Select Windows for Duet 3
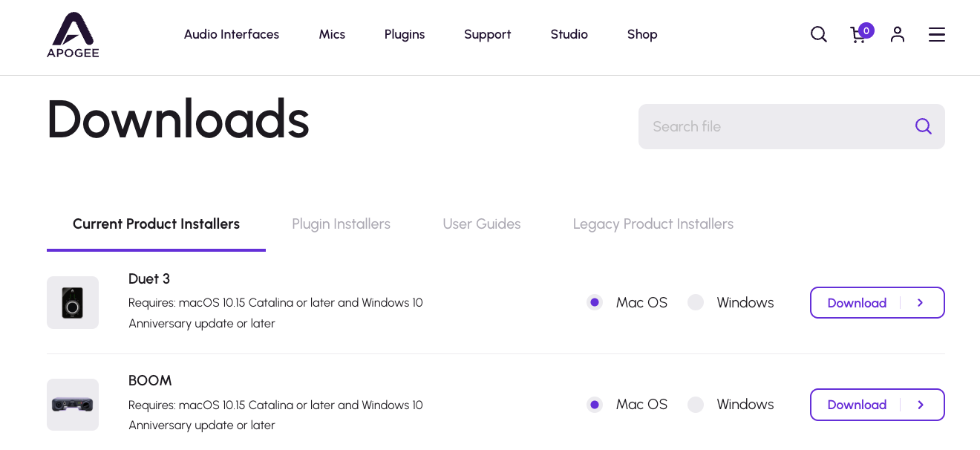 [696, 302]
